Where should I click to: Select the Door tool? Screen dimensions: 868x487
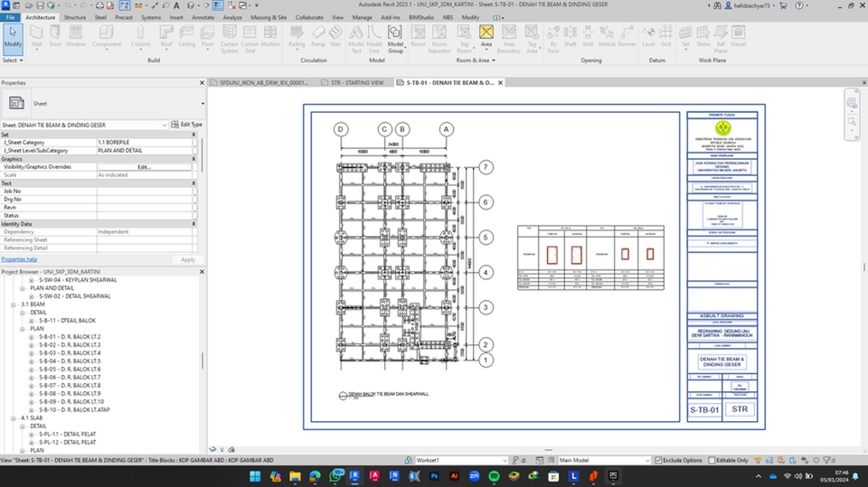55,36
